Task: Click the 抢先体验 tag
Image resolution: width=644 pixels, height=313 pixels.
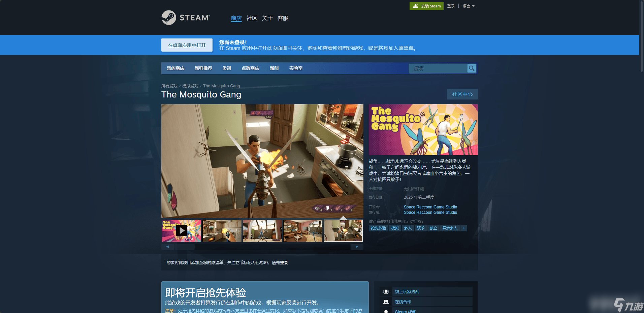Action: click(379, 228)
